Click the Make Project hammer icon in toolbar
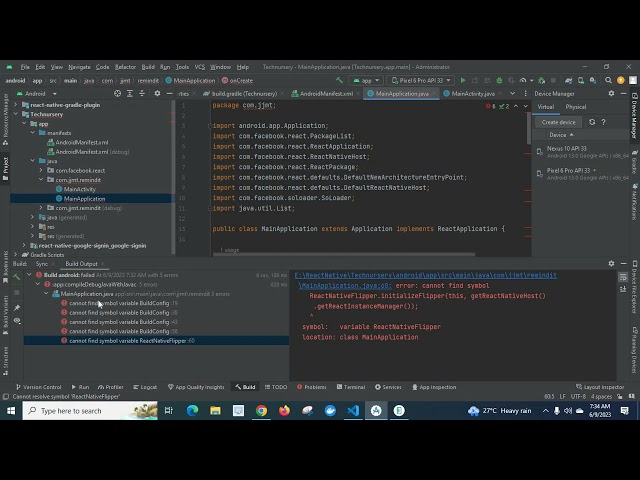 click(339, 80)
